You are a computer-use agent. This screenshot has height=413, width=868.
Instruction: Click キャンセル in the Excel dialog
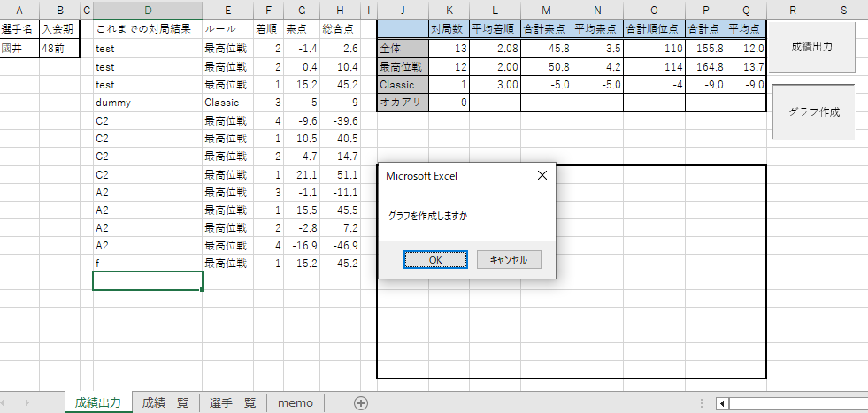pos(509,260)
